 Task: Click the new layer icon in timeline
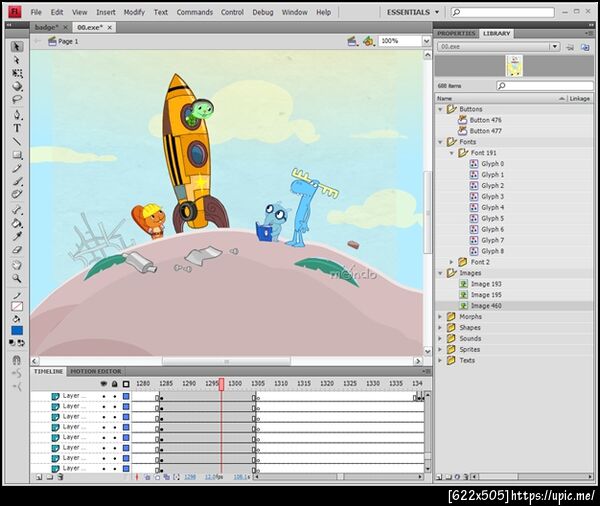click(x=39, y=477)
